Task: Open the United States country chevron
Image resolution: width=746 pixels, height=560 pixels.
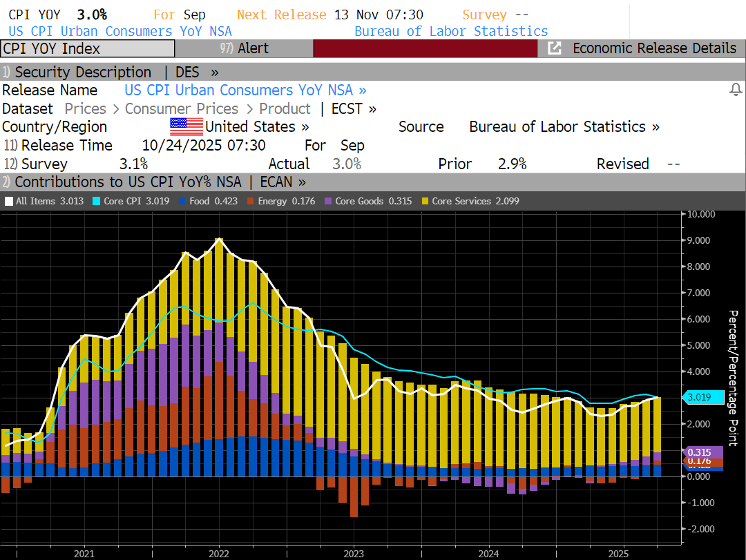Action: pyautogui.click(x=305, y=127)
